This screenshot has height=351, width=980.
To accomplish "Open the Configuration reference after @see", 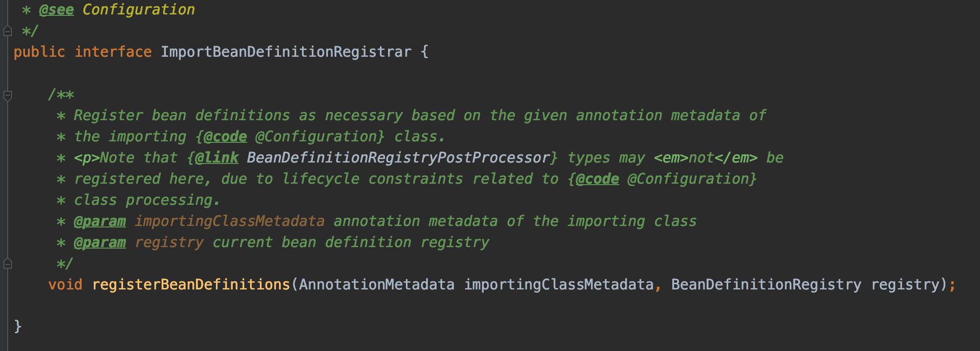I will click(138, 10).
